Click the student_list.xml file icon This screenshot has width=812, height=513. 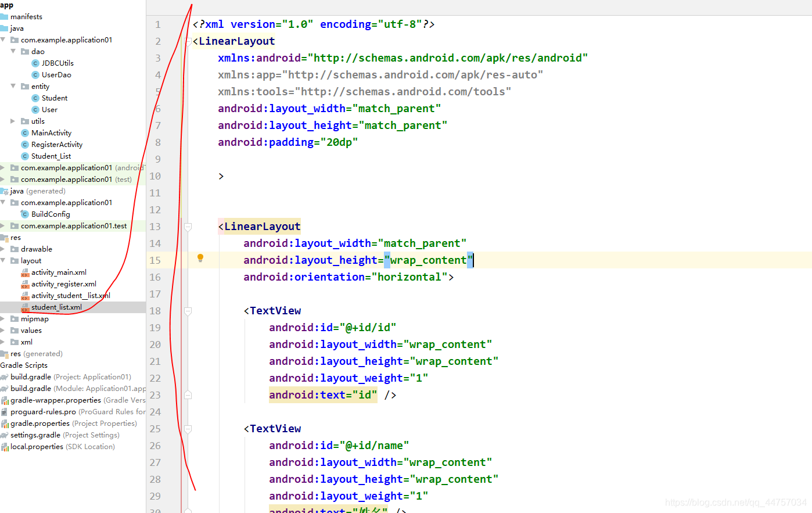[25, 307]
